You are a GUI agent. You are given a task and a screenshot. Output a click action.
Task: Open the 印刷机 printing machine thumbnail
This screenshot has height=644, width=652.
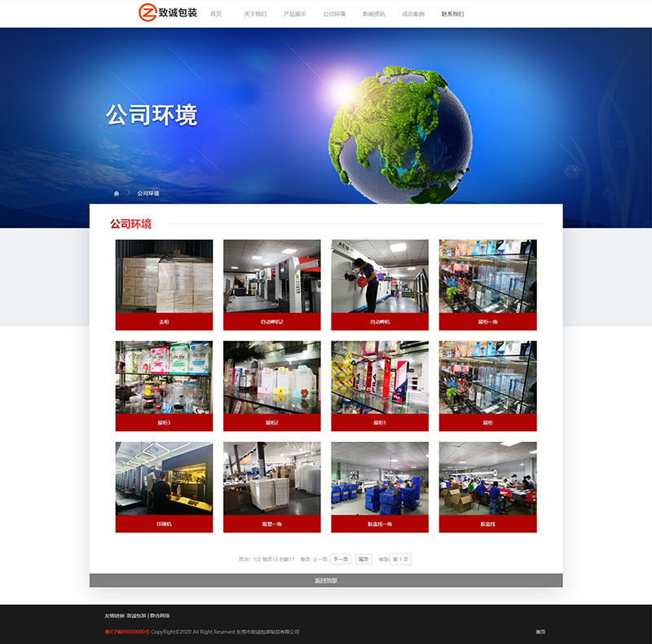point(164,478)
